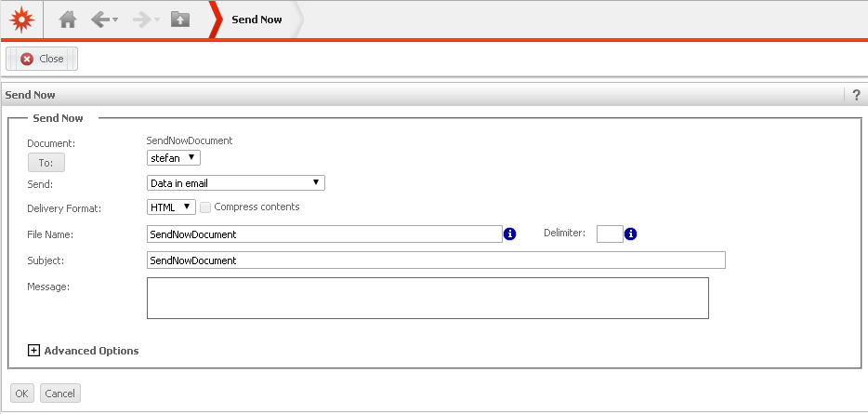Image resolution: width=868 pixels, height=414 pixels.
Task: Go to the Home page
Action: [x=67, y=20]
